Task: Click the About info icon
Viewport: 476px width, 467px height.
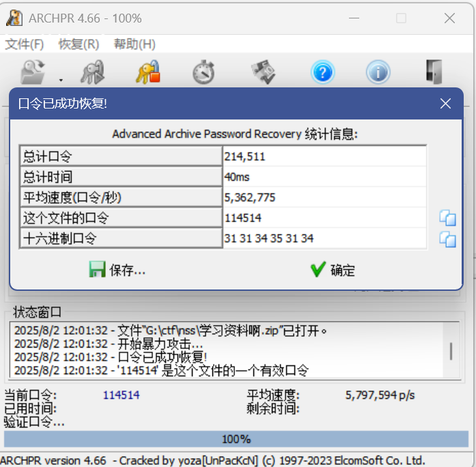Action: pos(378,72)
